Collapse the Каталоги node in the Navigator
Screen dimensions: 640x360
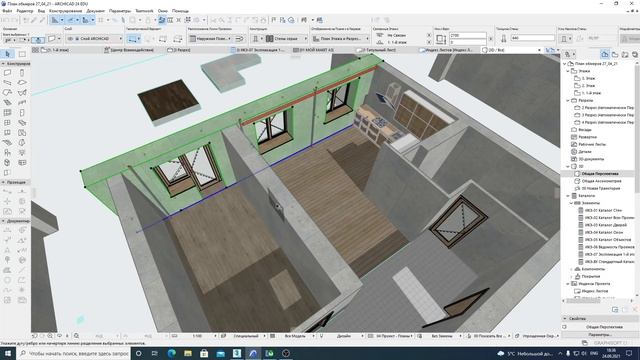click(568, 196)
